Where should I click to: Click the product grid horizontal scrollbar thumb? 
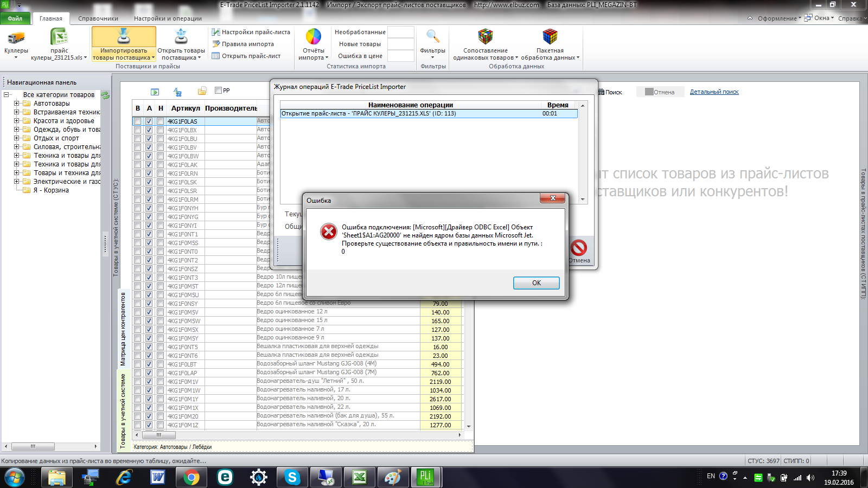tap(159, 435)
